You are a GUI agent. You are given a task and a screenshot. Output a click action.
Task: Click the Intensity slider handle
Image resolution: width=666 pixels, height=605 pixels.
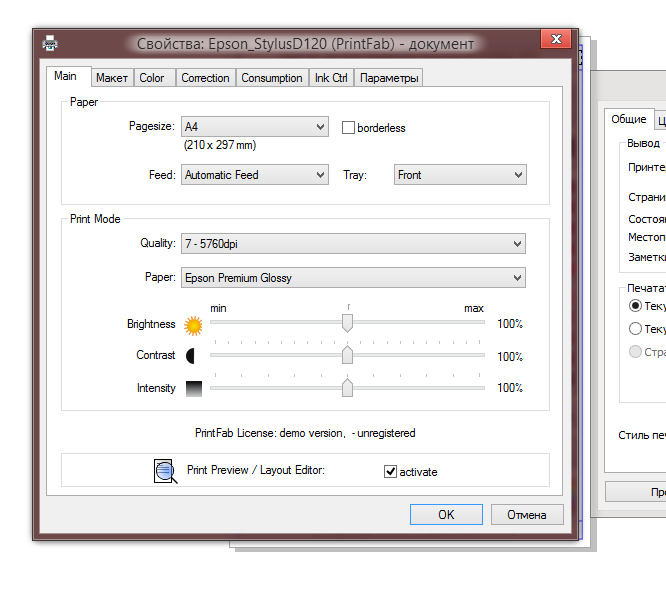347,387
